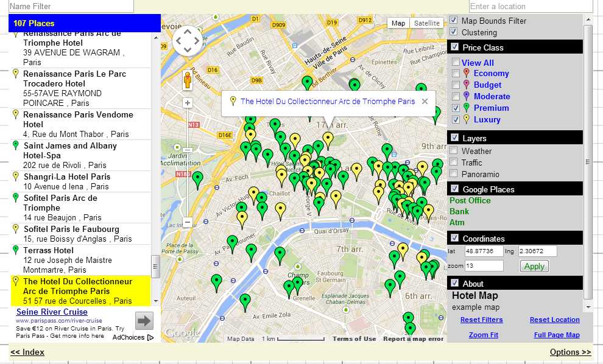Enable the Budget price checkbox
Viewport: 603px width, 364px height.
click(456, 85)
